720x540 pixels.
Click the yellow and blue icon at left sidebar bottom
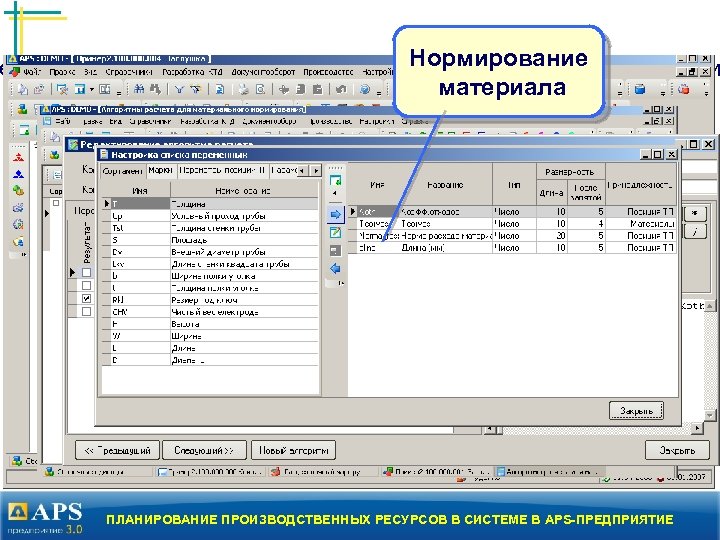18,241
